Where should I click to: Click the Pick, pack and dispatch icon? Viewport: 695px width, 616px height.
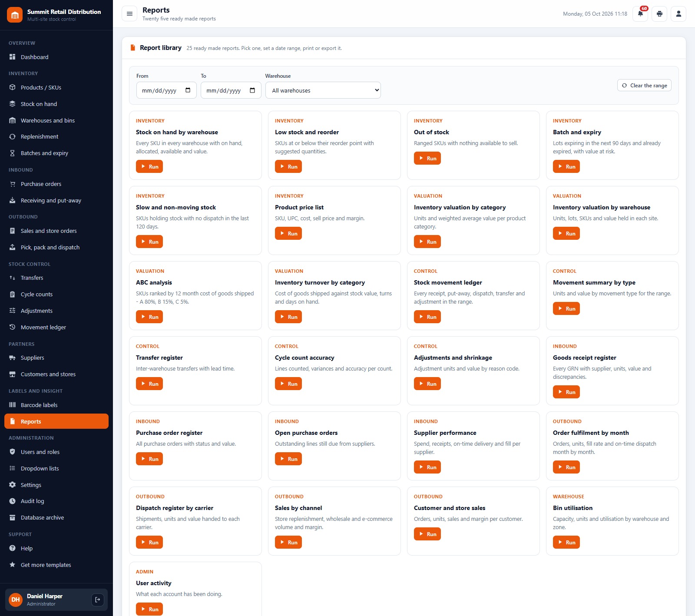click(13, 247)
